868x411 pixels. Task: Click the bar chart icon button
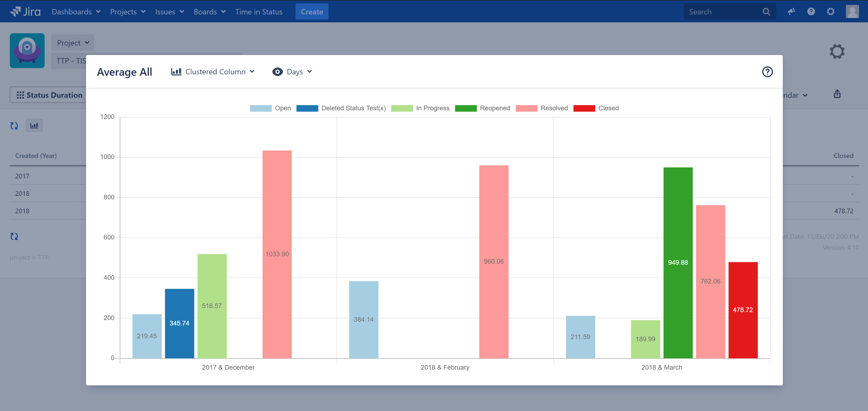point(34,125)
